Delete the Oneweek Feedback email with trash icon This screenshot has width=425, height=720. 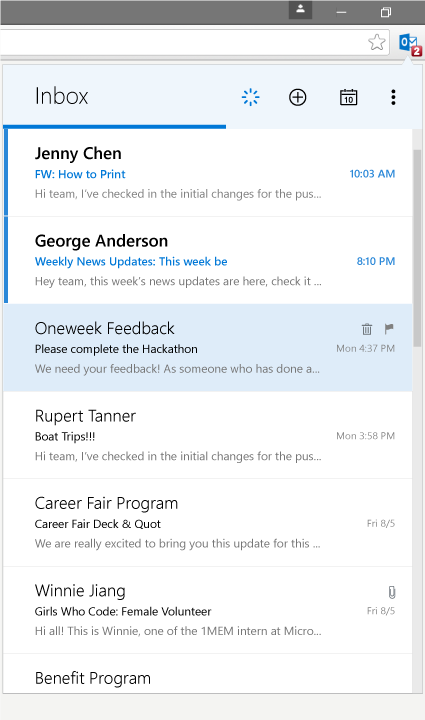click(x=367, y=329)
